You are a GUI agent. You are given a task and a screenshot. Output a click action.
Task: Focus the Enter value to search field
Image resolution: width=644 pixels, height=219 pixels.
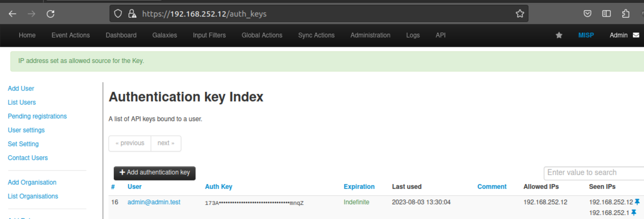pos(594,173)
